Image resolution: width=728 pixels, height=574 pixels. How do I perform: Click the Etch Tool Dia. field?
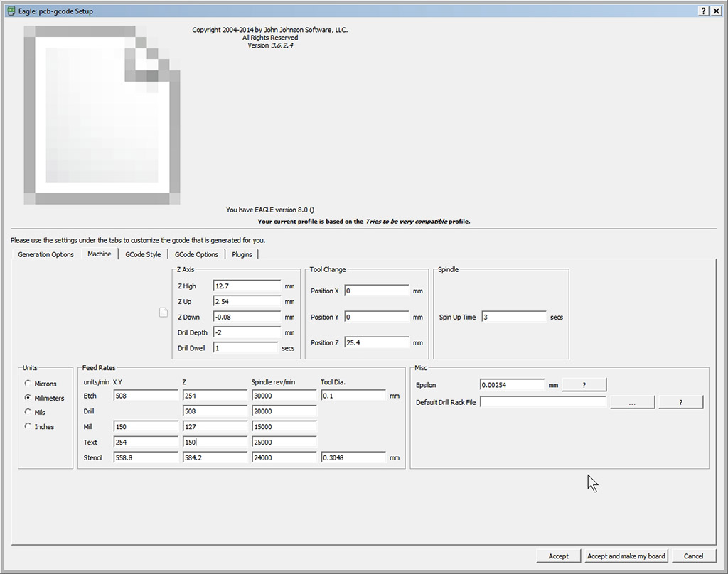pyautogui.click(x=354, y=396)
